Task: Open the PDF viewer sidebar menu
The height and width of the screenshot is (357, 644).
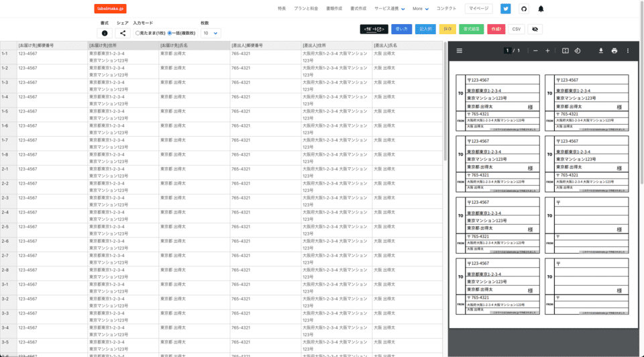Action: point(459,50)
